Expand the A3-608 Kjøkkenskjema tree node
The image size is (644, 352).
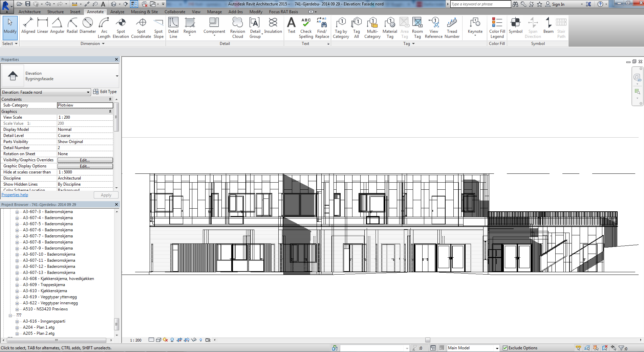point(17,278)
